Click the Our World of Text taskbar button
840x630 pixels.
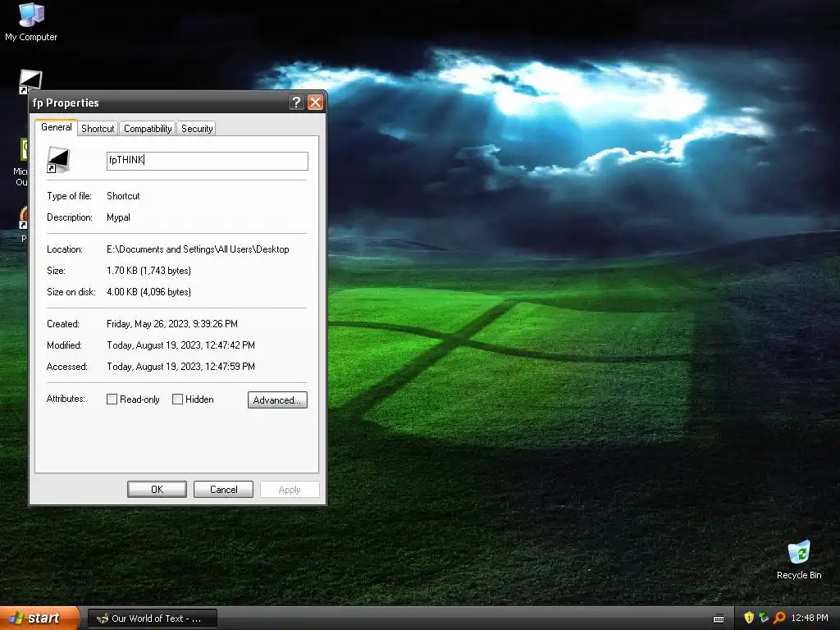coord(153,619)
